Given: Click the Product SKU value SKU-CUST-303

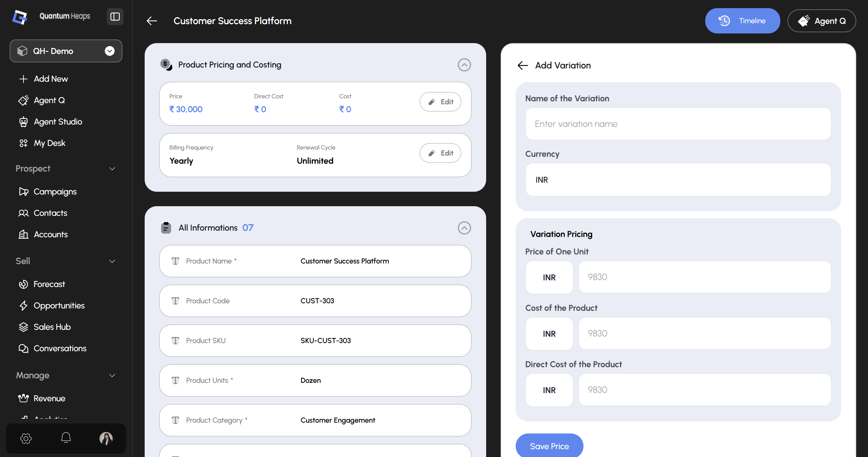Looking at the screenshot, I should click(x=325, y=340).
